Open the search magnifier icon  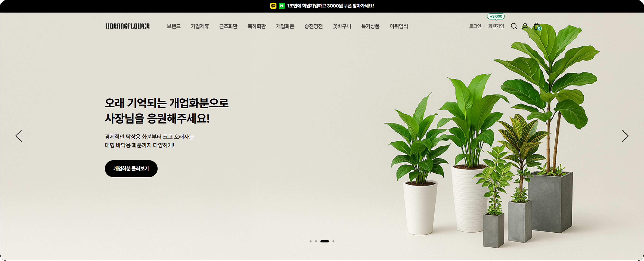coord(514,26)
